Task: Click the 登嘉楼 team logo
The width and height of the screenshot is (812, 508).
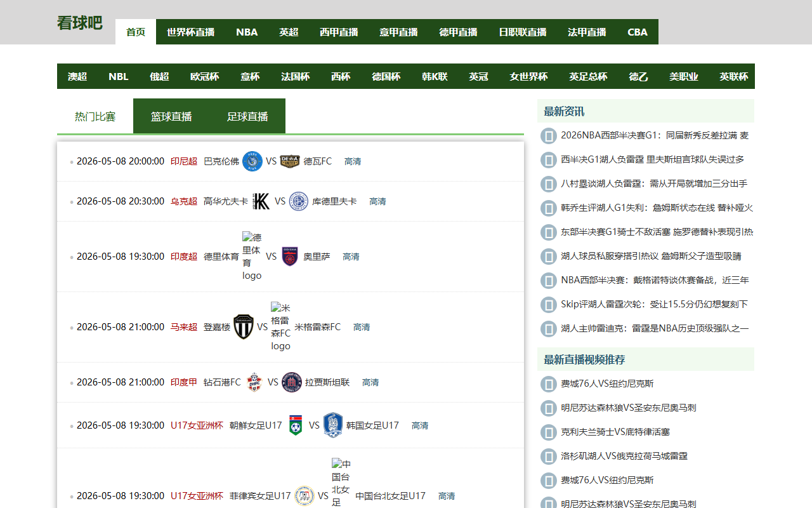Action: [x=244, y=327]
